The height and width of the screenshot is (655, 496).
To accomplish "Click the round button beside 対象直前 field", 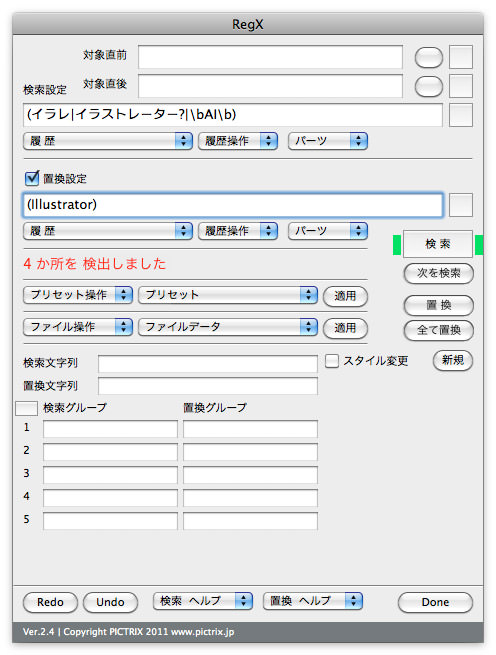I will [x=429, y=57].
